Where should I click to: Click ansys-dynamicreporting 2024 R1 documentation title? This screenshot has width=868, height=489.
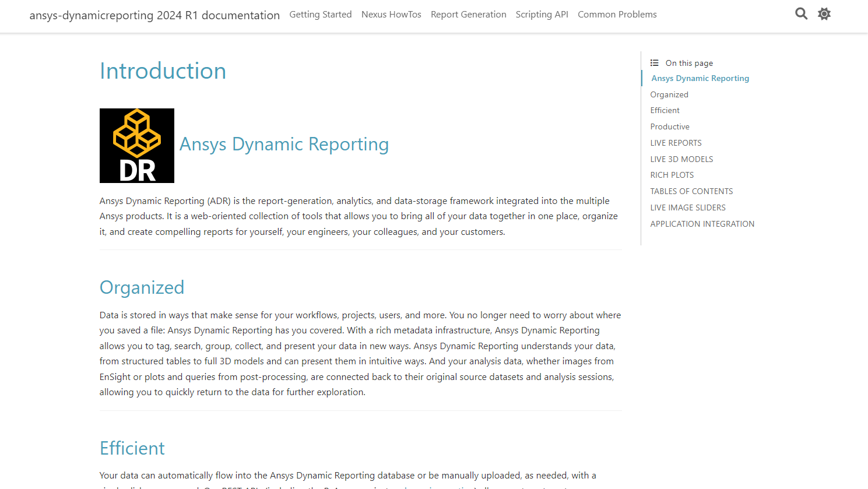154,15
